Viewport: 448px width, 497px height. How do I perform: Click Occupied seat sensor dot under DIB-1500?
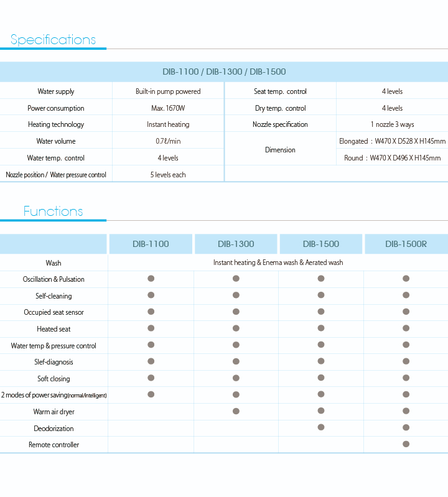[x=321, y=312]
